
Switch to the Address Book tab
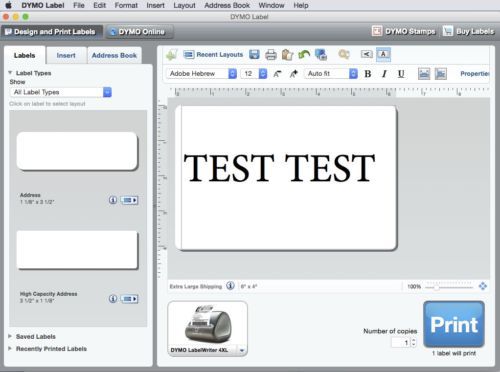tap(114, 55)
